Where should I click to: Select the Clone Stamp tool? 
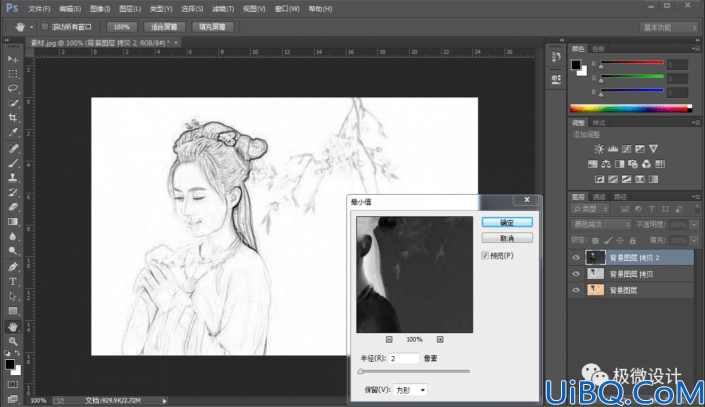click(13, 178)
